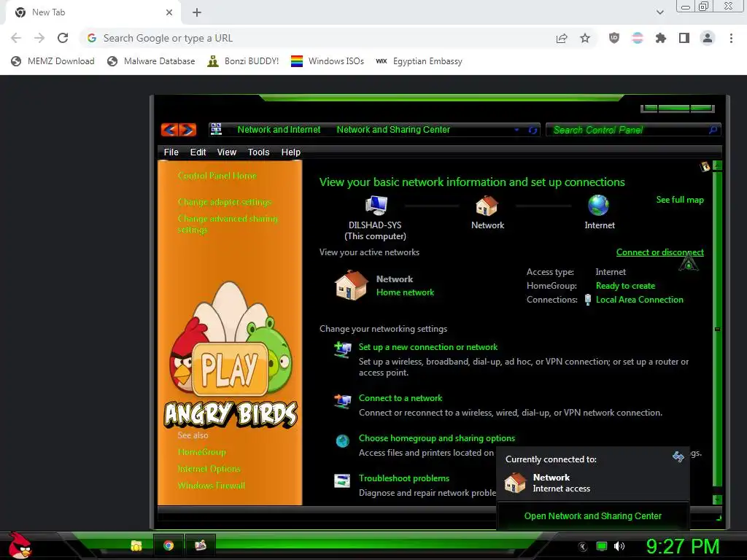Open Home network link
Image resolution: width=747 pixels, height=560 pixels.
[x=405, y=292]
